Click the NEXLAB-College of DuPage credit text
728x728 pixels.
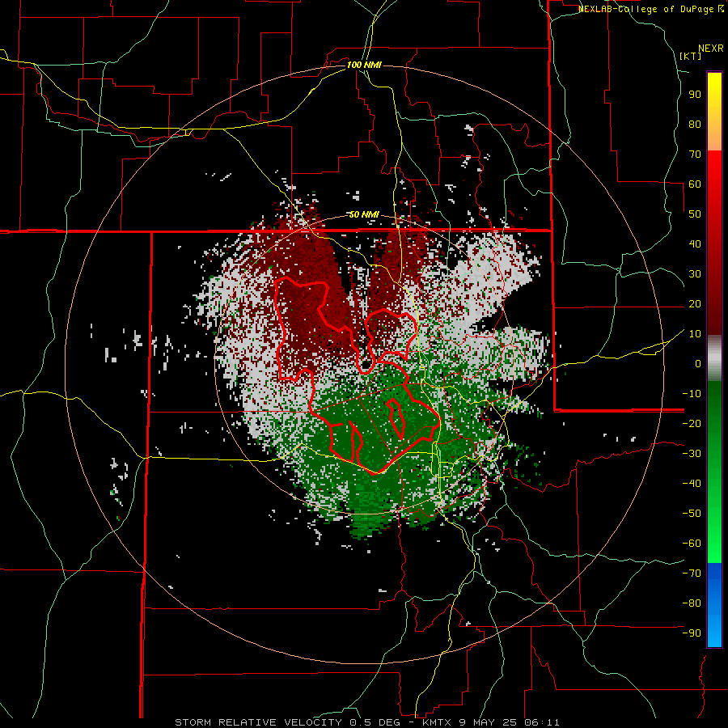(647, 9)
